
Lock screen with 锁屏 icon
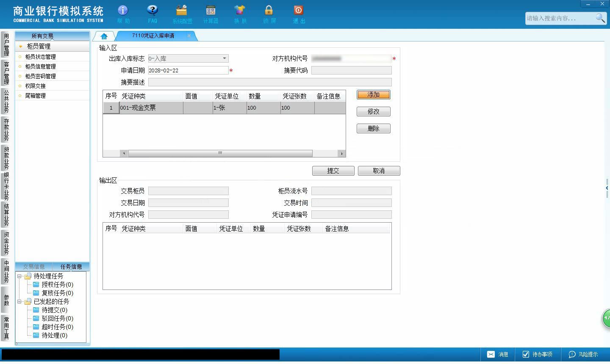point(269,14)
